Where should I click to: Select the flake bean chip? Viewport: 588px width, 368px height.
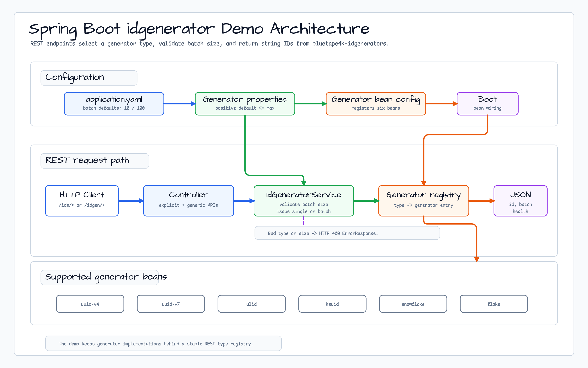tap(494, 304)
